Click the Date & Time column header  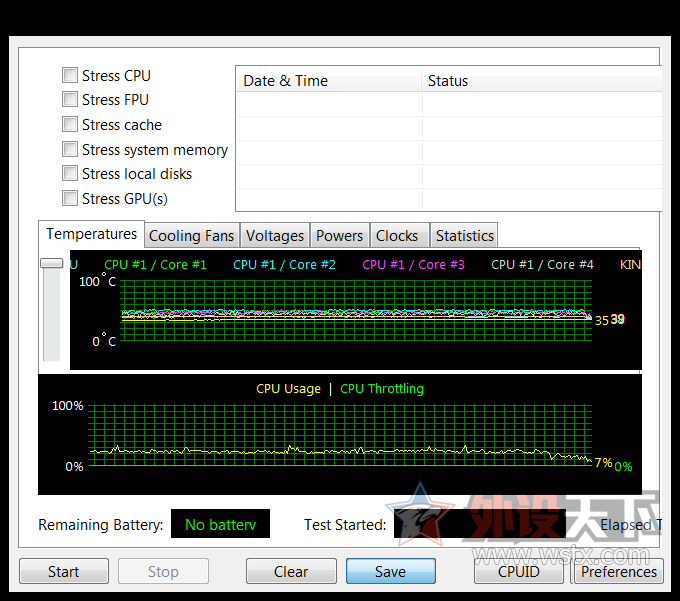(329, 81)
